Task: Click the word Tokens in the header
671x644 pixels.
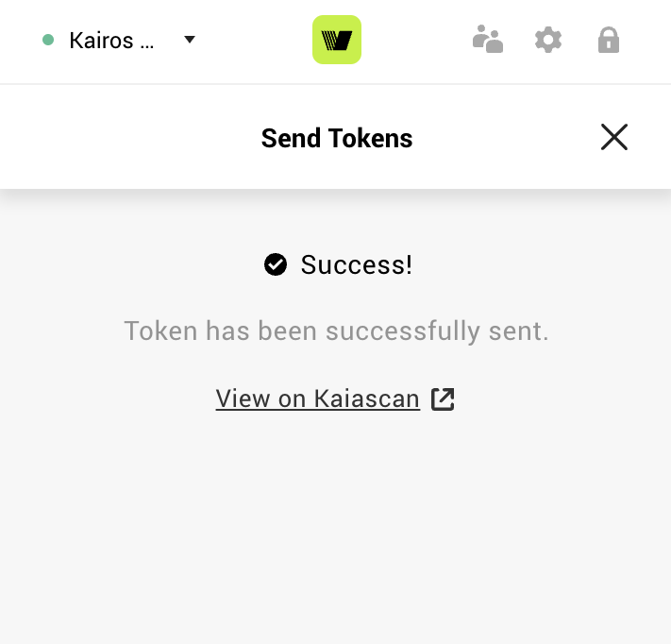Action: coord(371,138)
